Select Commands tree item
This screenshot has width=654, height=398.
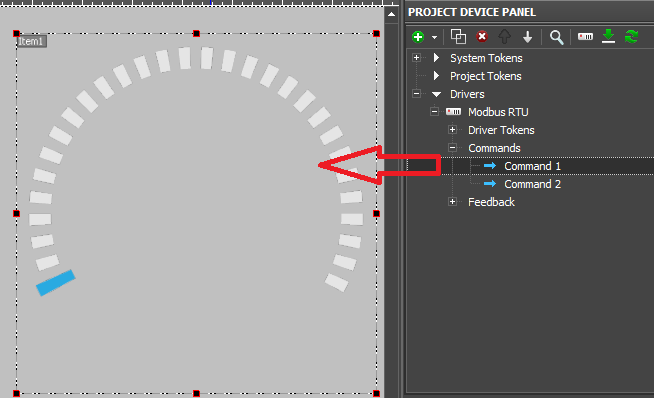(494, 148)
